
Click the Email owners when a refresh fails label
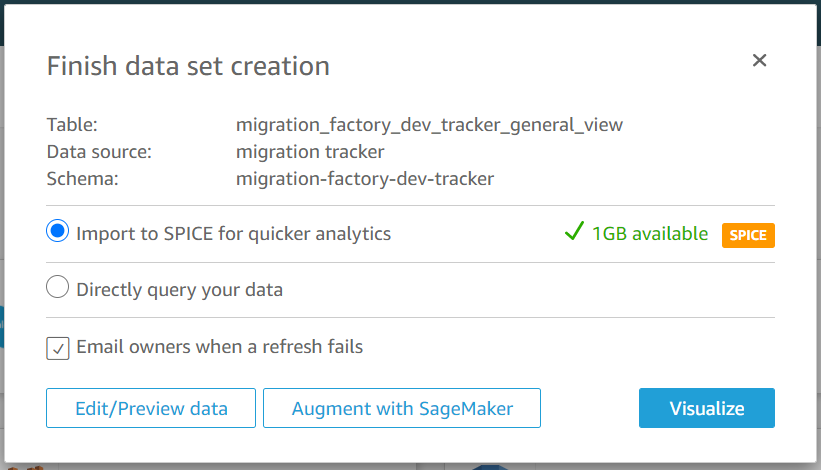tap(219, 346)
